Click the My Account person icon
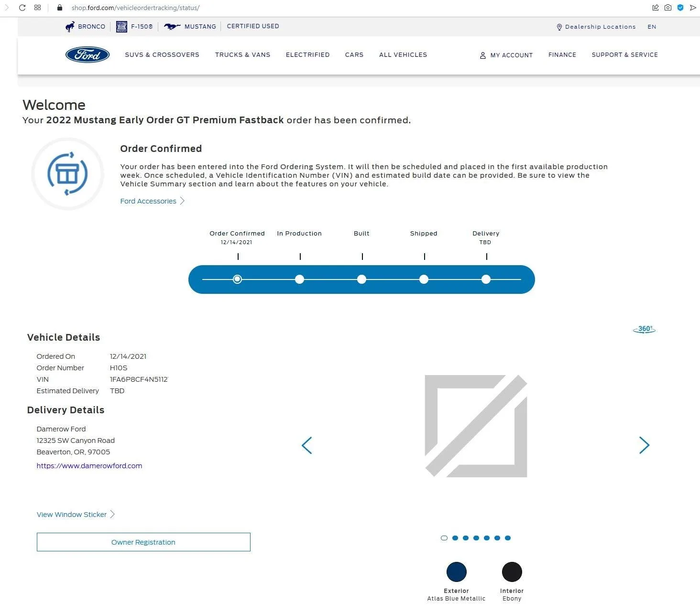This screenshot has height=613, width=700. (x=483, y=55)
